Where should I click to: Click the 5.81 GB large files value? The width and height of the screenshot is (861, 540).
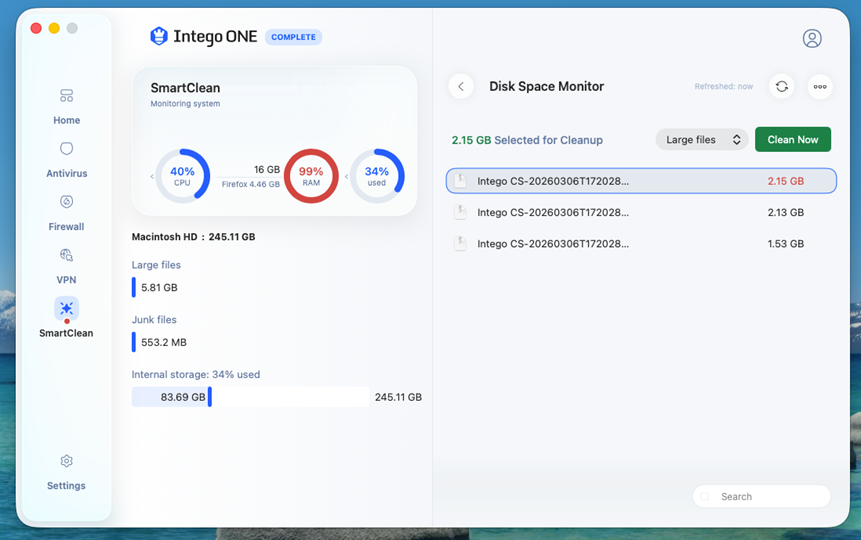159,287
